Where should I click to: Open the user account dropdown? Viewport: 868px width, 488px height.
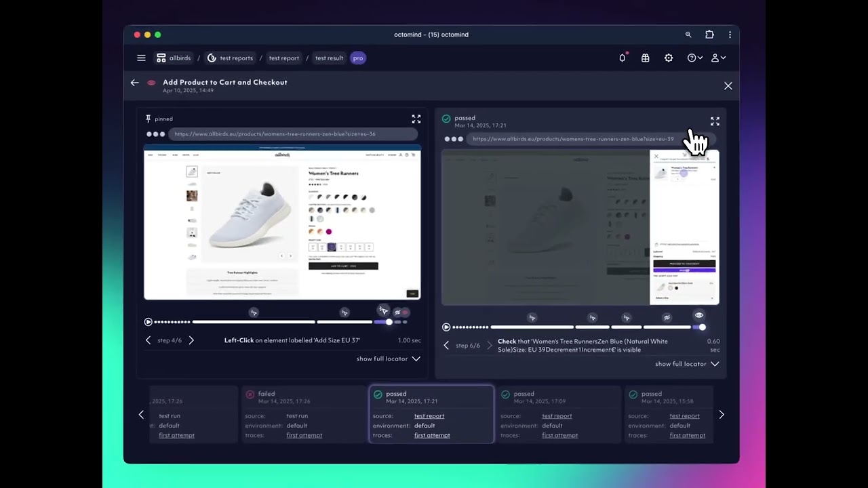718,58
